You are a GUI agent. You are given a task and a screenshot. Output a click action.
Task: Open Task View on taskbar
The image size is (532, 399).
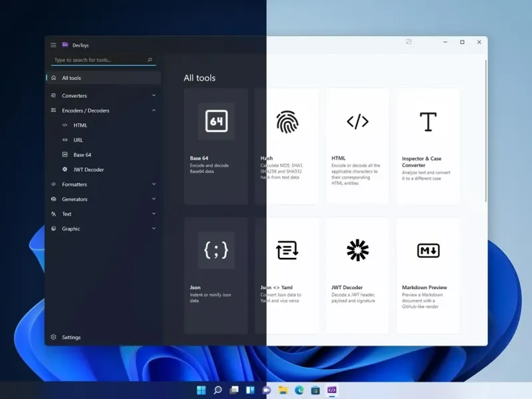pos(234,390)
